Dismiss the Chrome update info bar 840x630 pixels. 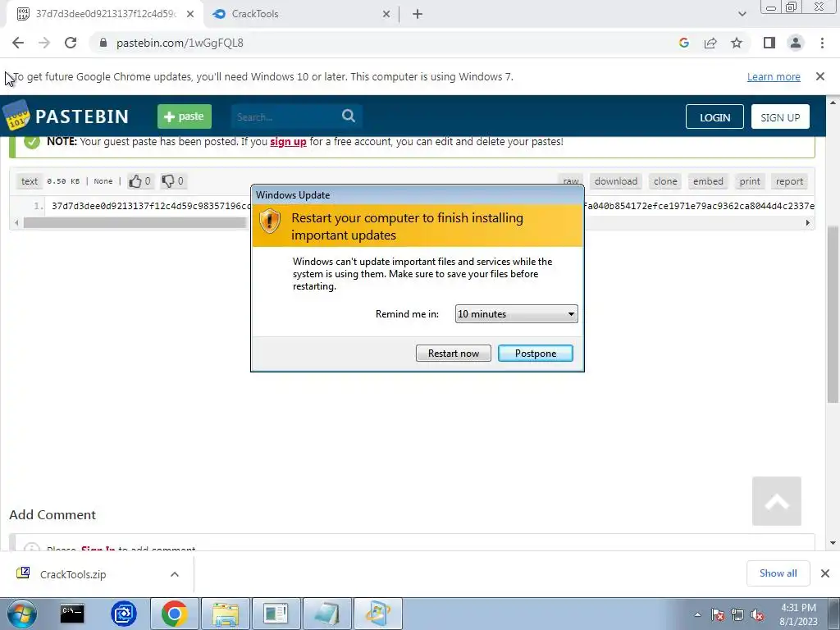pyautogui.click(x=819, y=76)
